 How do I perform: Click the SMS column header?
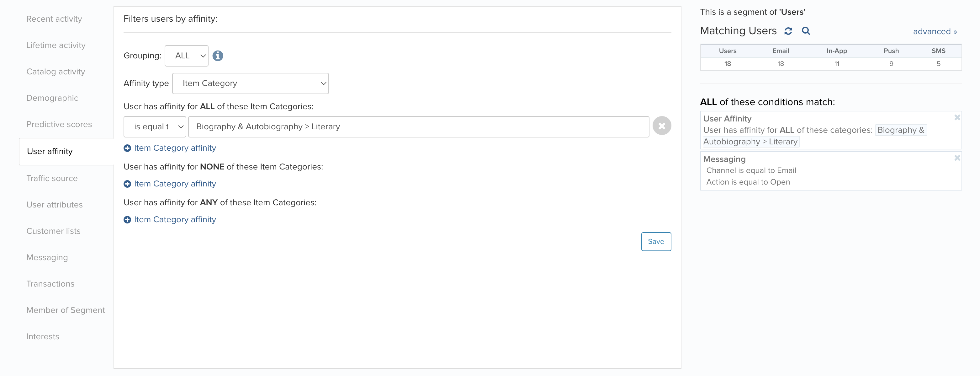coord(938,51)
